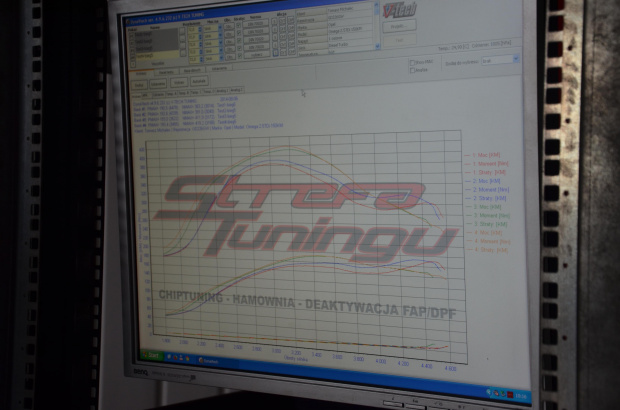Click the 'Obr.' button in third row
Image resolution: width=620 pixels, height=410 pixels.
pos(229,42)
